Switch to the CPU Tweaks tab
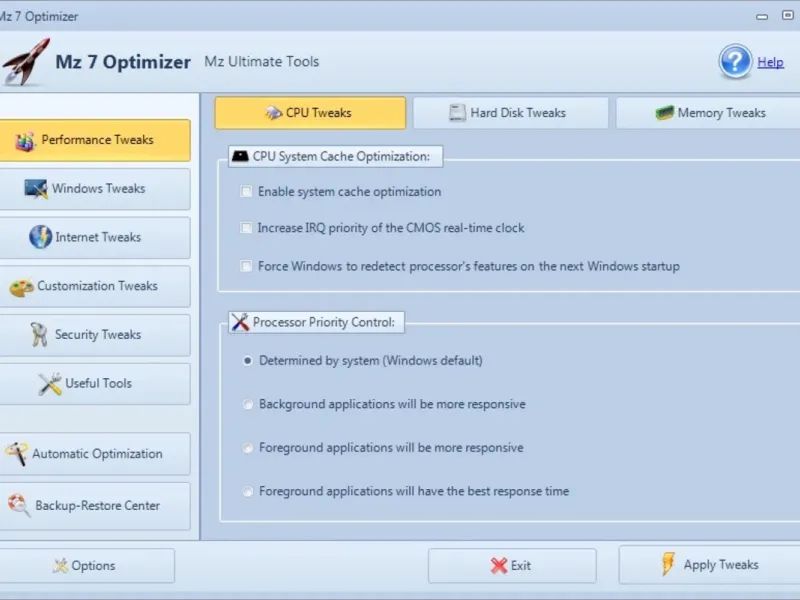 click(x=310, y=113)
